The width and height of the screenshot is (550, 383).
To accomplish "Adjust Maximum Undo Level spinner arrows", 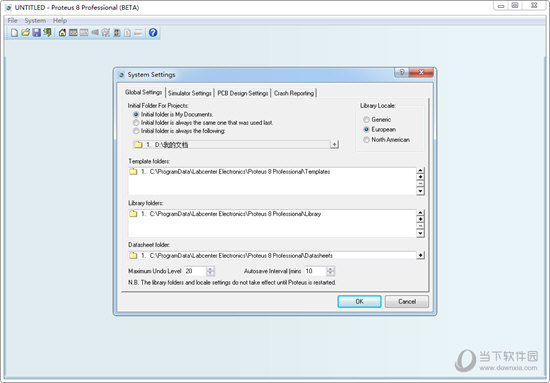I will (x=210, y=271).
